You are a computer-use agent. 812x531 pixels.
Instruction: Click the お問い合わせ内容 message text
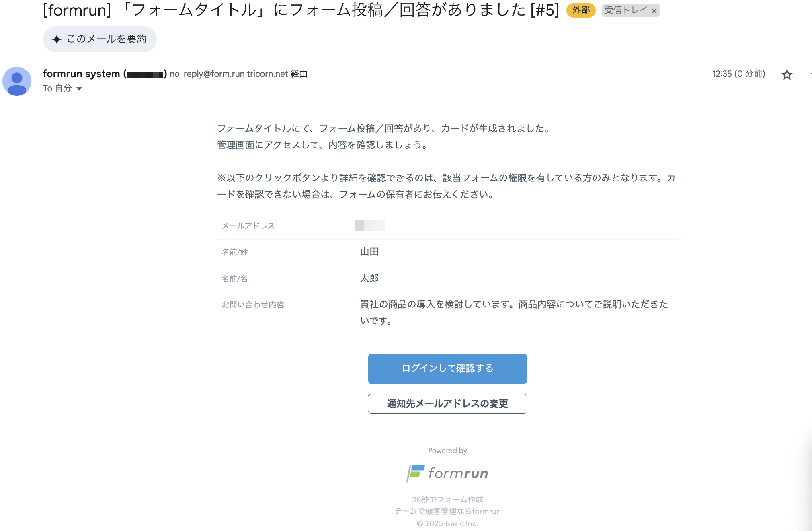(x=514, y=312)
